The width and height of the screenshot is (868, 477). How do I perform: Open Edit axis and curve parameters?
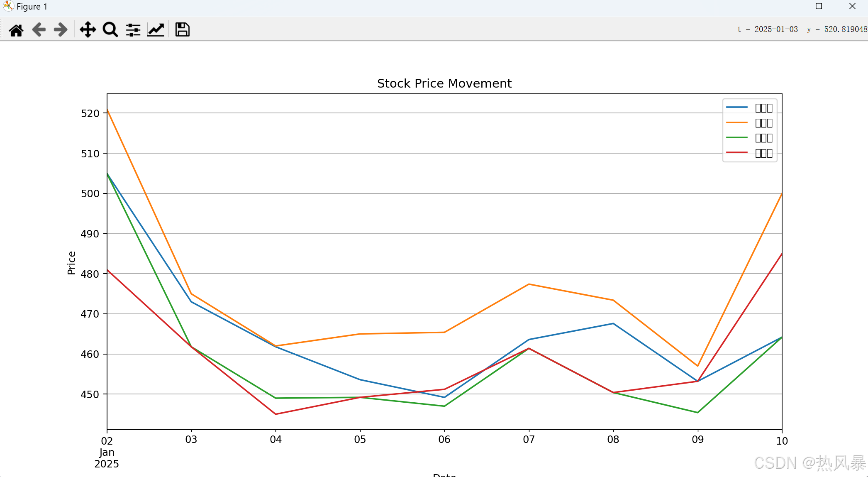click(156, 30)
